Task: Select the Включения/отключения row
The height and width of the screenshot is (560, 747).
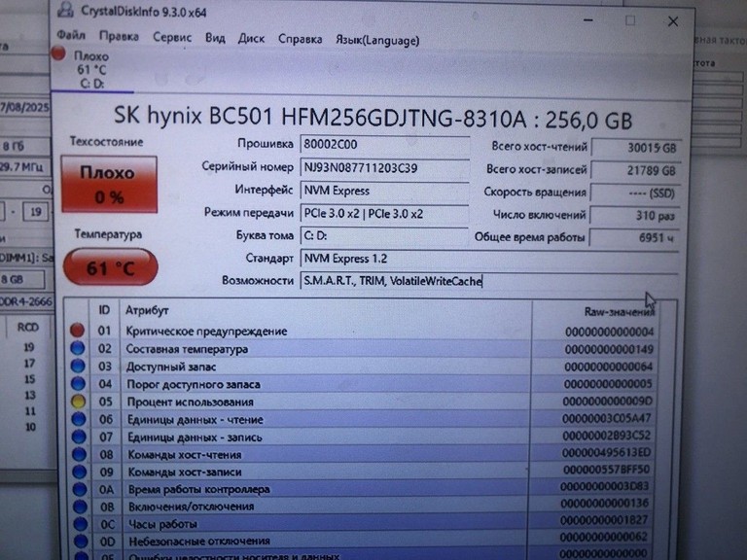Action: (x=362, y=507)
